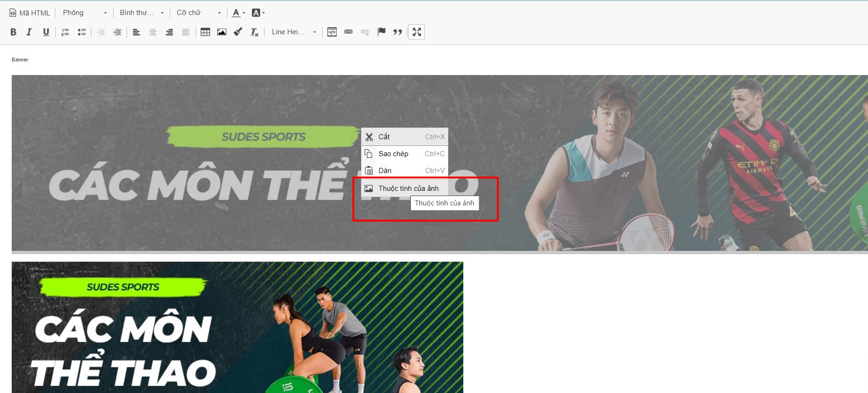Click the insert image toolbar icon
The height and width of the screenshot is (393, 868).
coord(222,32)
